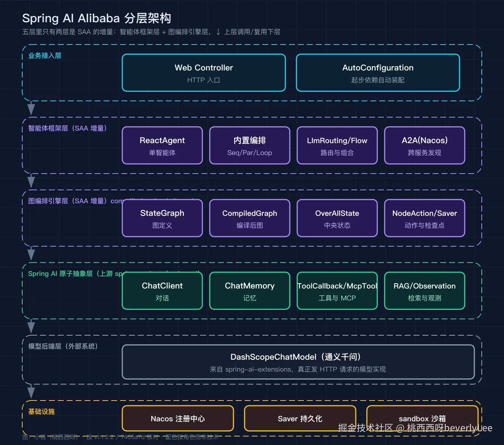The height and width of the screenshot is (445, 504).
Task: Select the AutoConfiguration box
Action: coord(378,73)
